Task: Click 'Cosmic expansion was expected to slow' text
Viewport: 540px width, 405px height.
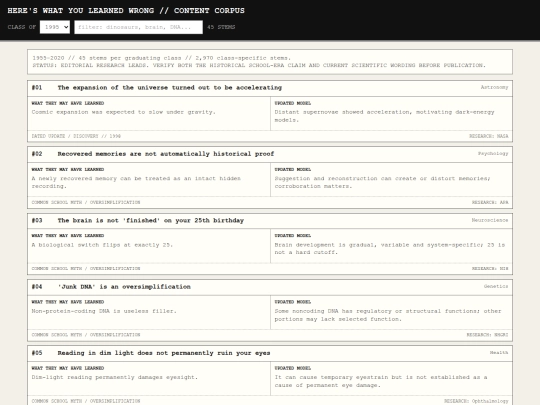Action: tap(124, 112)
